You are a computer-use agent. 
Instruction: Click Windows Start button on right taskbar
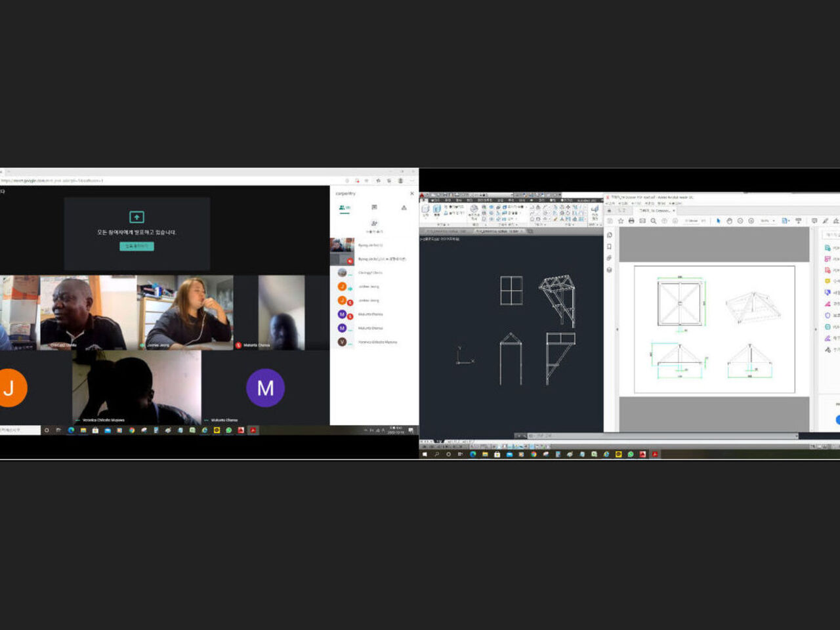[425, 454]
